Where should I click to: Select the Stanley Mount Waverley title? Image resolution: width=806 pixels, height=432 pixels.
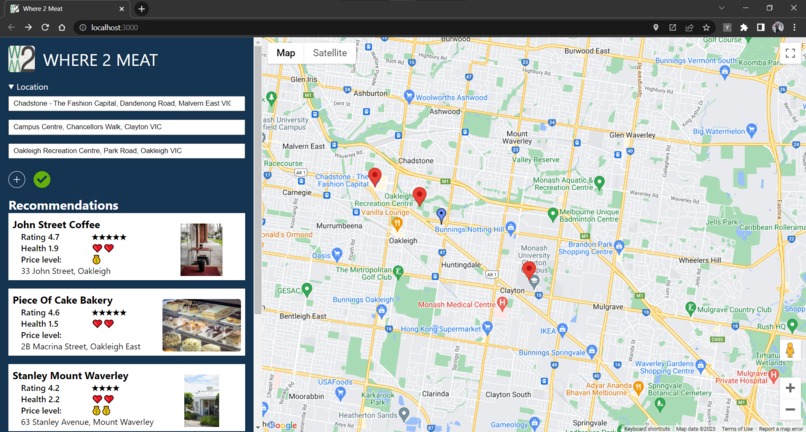70,376
